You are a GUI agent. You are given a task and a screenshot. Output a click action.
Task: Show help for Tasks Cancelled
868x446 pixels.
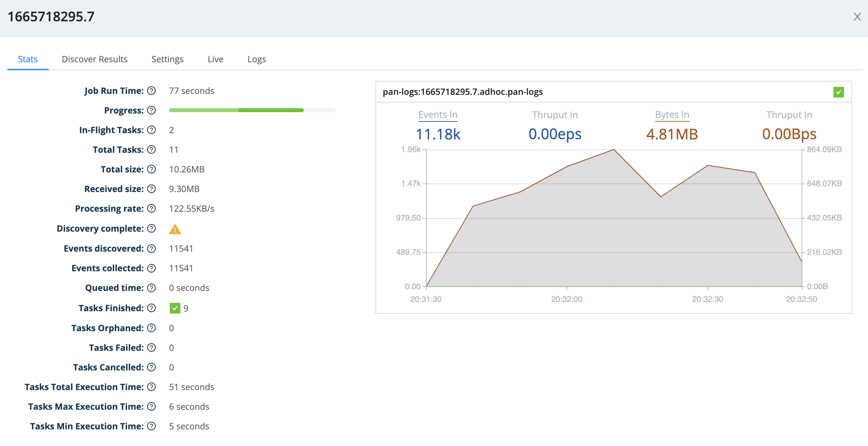(x=152, y=367)
